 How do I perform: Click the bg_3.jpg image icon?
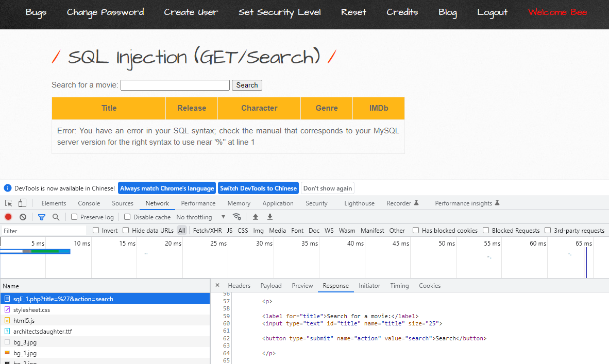click(7, 342)
